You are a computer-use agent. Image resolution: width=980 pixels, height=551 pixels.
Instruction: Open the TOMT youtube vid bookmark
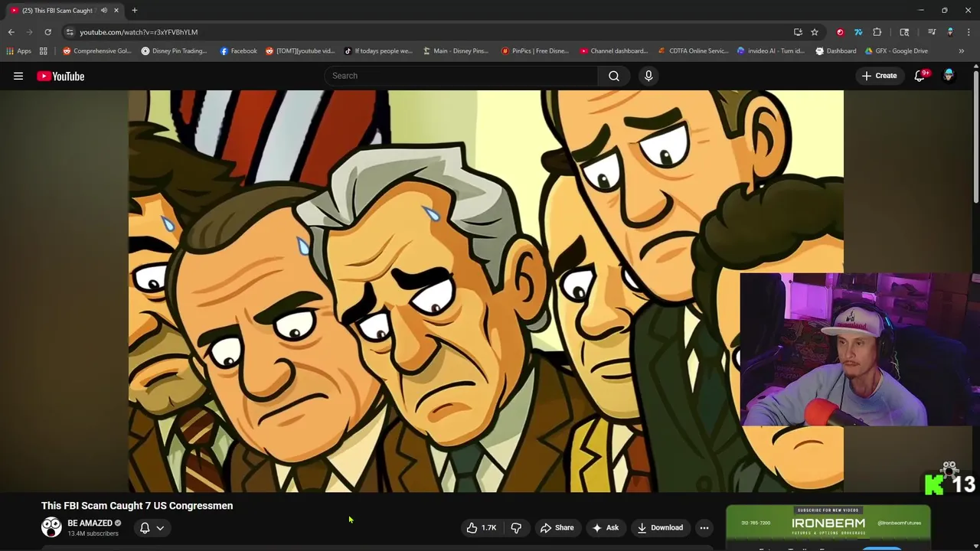(x=300, y=51)
